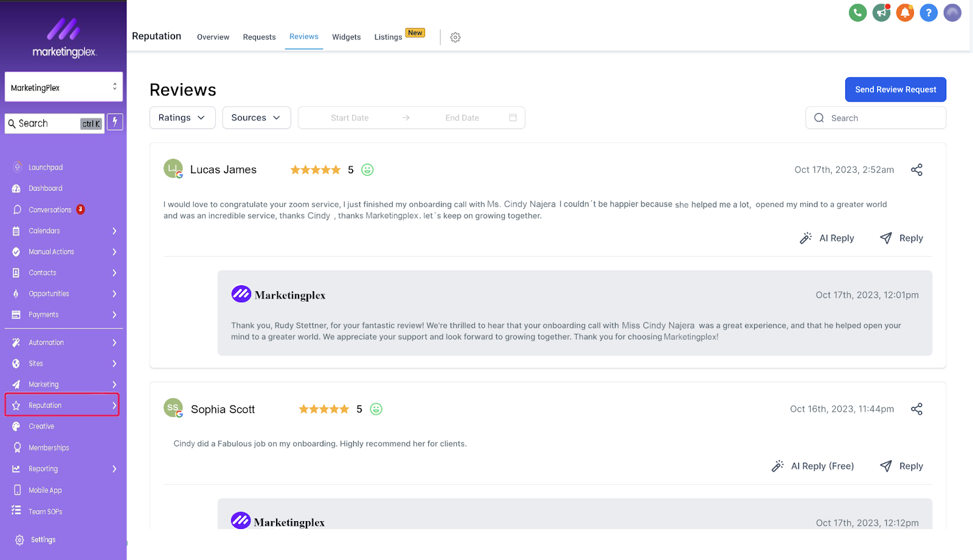Switch to Requests tab
Screen dimensions: 973x560
[259, 37]
